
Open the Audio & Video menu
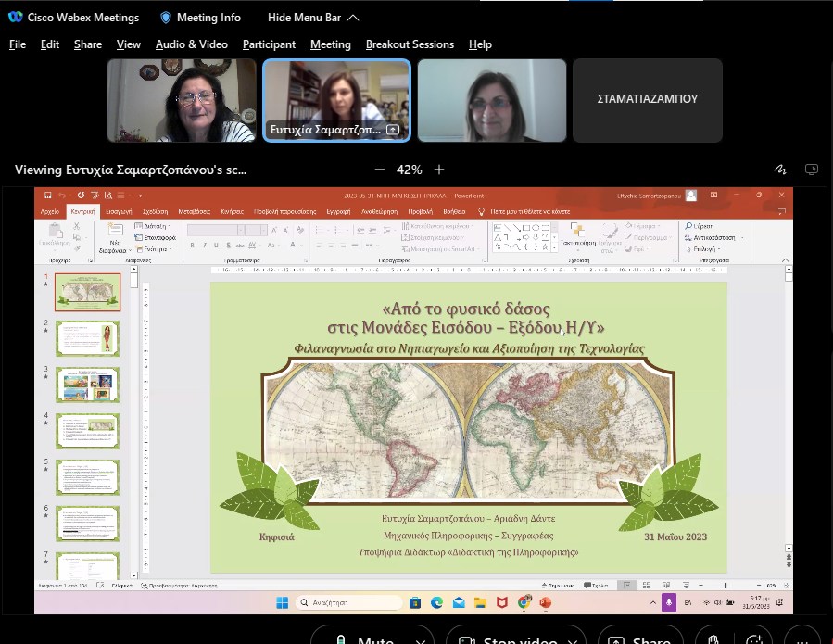[x=191, y=44]
